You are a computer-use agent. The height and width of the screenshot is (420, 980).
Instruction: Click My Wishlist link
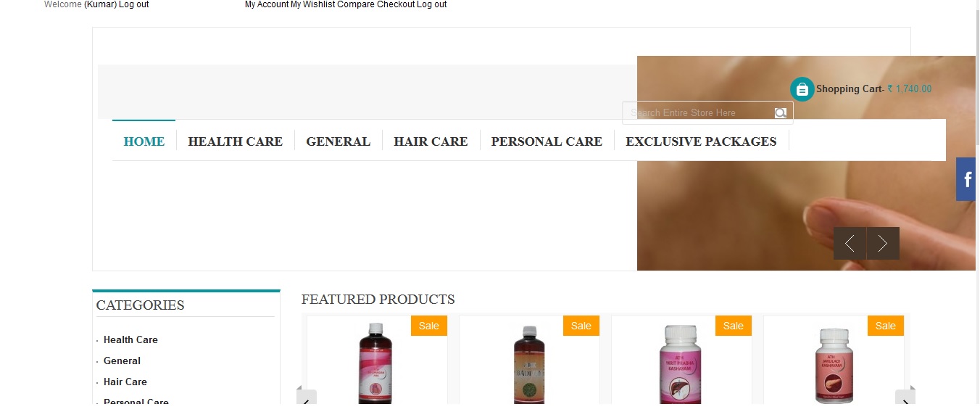click(313, 4)
